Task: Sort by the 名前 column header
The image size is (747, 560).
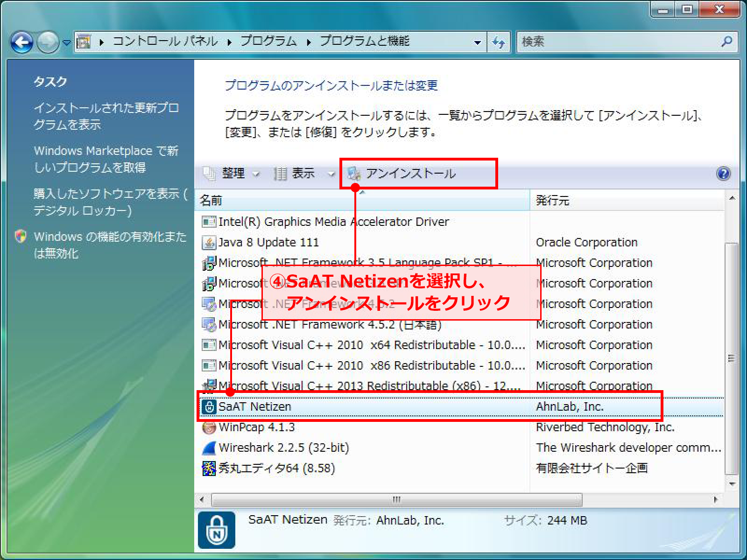Action: pos(362,201)
